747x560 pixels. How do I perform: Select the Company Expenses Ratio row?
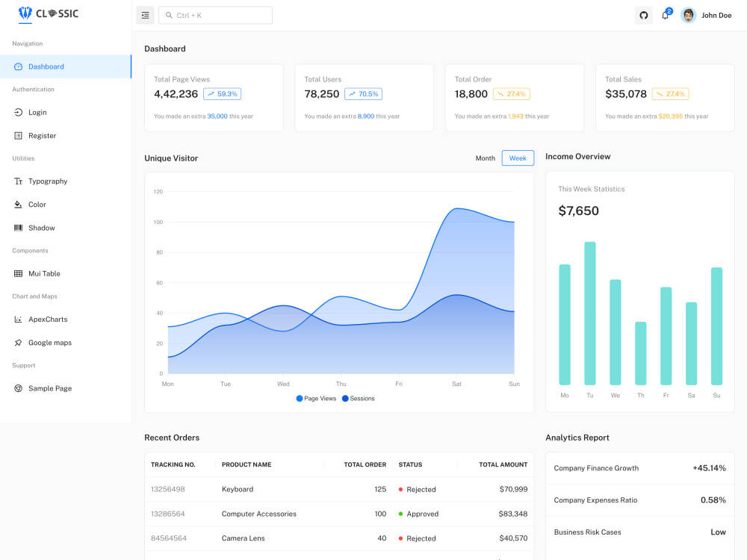tap(640, 500)
